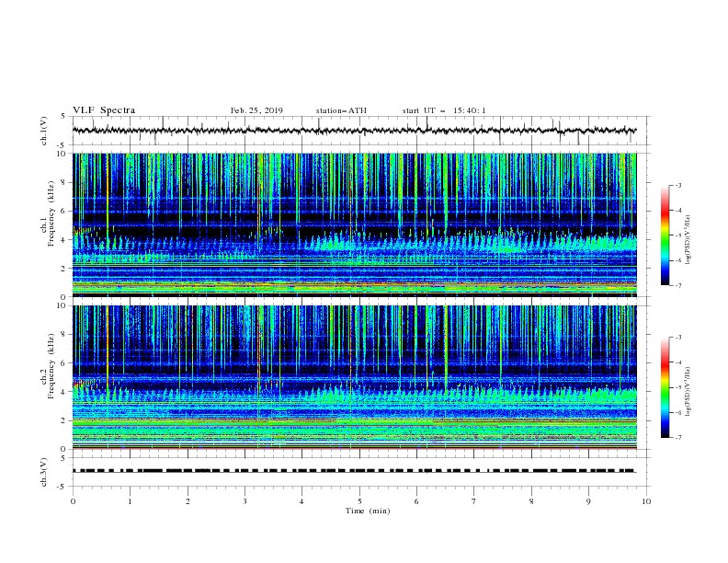Click the "6" kHz tick on ch.2 frequency axis
This screenshot has height=563, width=728.
(63, 363)
